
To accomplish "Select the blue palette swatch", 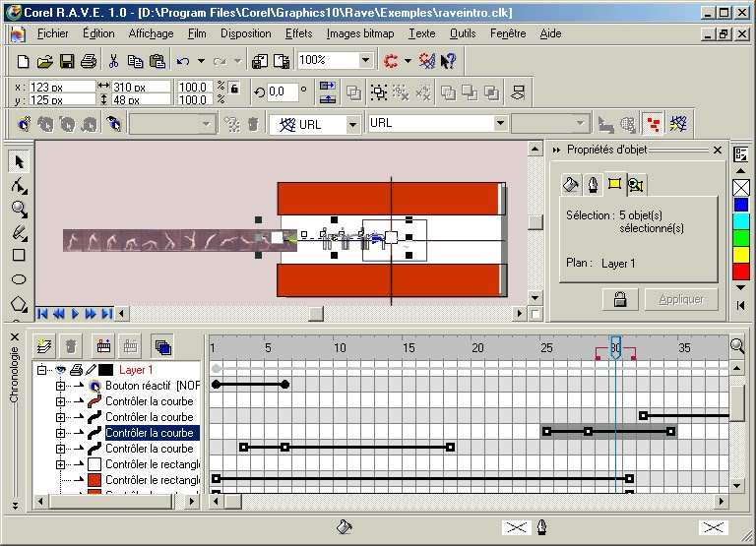I will pos(741,205).
